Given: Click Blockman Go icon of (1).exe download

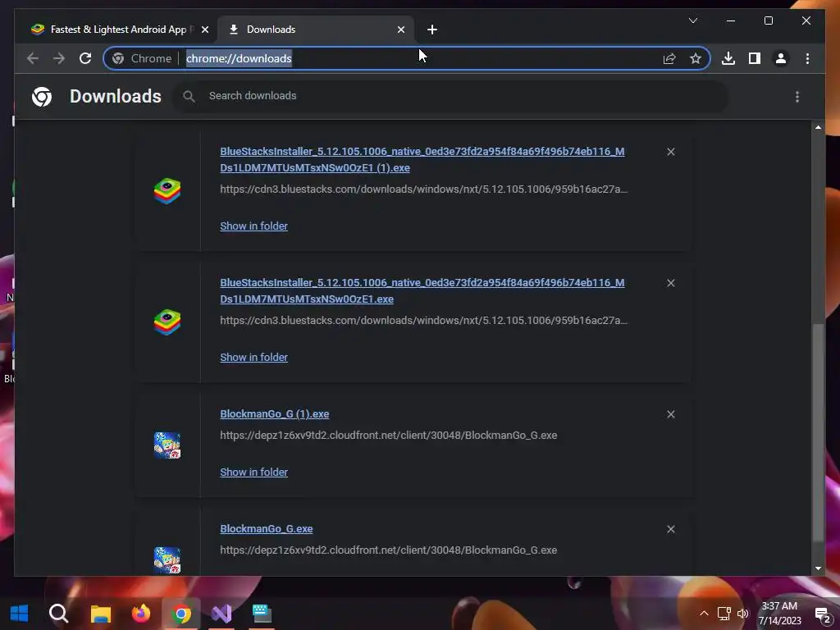Looking at the screenshot, I should (167, 445).
